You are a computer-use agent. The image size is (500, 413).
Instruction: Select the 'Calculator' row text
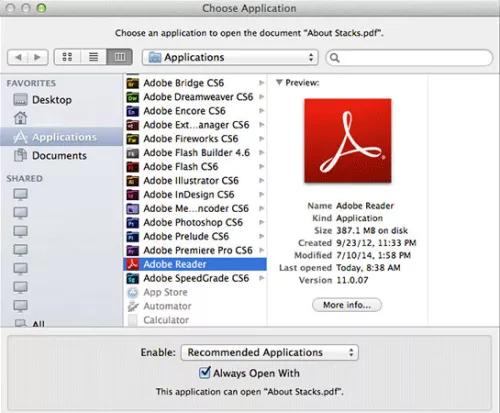tap(166, 320)
